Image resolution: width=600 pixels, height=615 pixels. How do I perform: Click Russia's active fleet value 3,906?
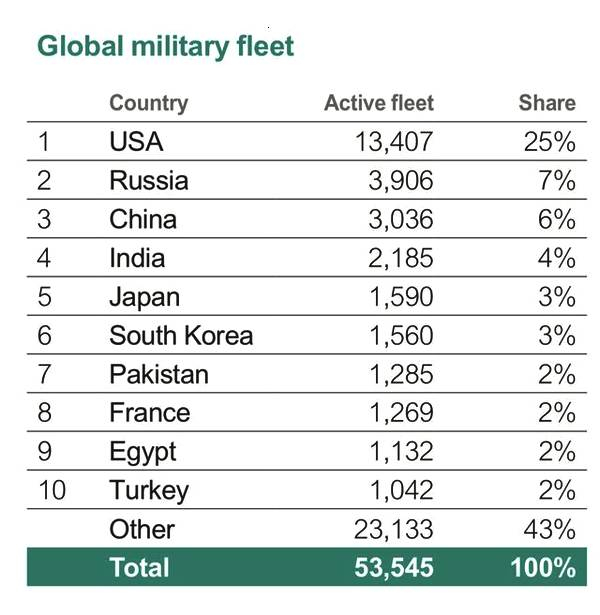394,181
